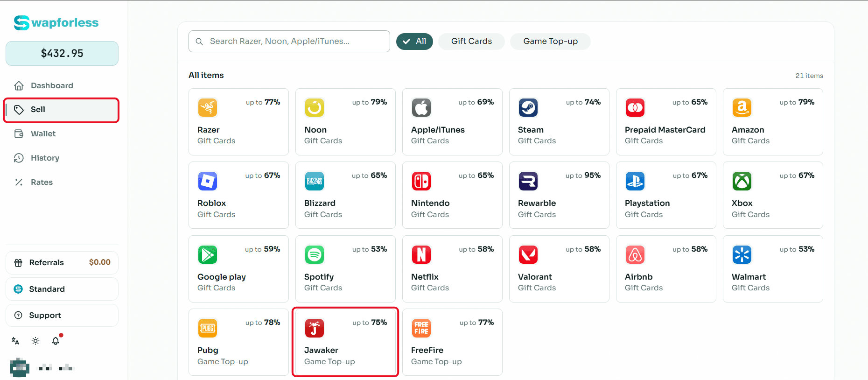The image size is (868, 380).
Task: Click the Spotify logo icon
Action: click(315, 255)
